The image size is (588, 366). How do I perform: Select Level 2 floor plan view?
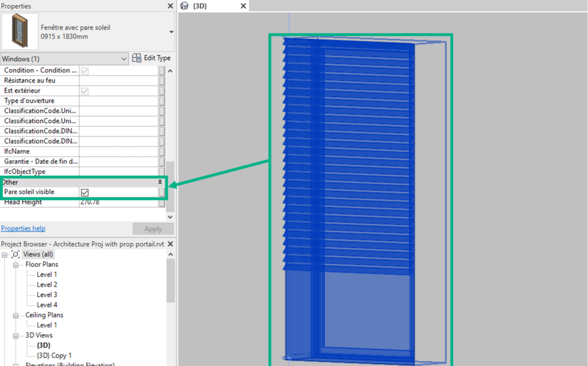point(47,284)
